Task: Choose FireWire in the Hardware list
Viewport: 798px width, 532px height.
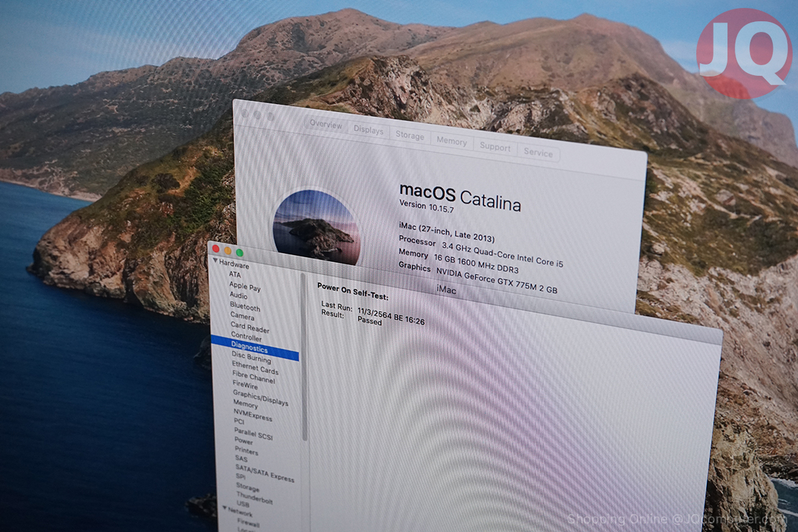Action: (x=245, y=385)
